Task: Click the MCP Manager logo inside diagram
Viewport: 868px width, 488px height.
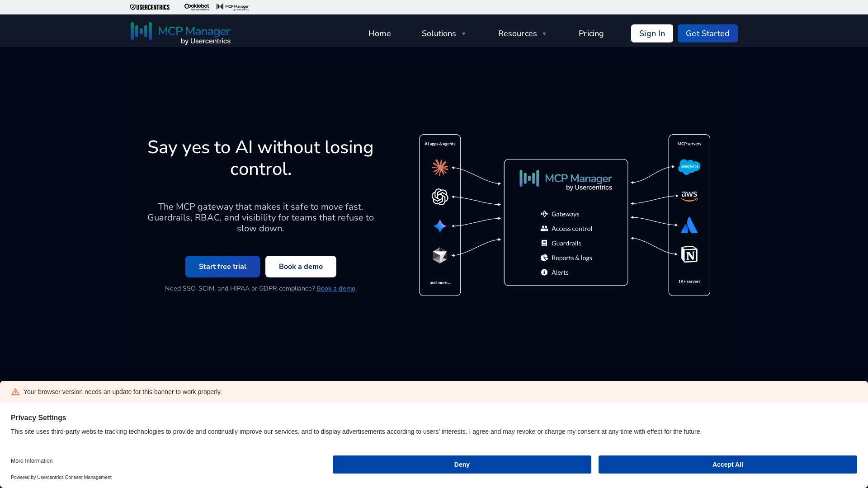Action: (x=566, y=180)
